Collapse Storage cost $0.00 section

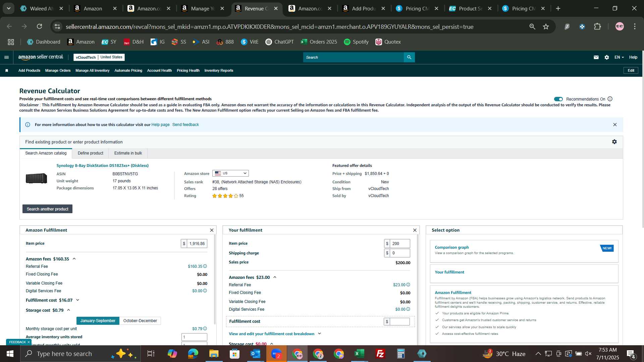271,344
